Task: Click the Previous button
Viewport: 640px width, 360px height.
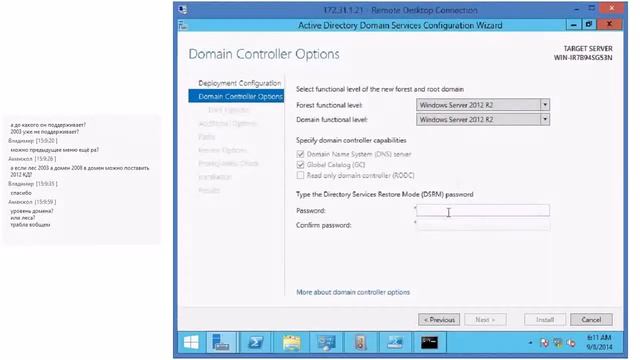Action: [439, 320]
